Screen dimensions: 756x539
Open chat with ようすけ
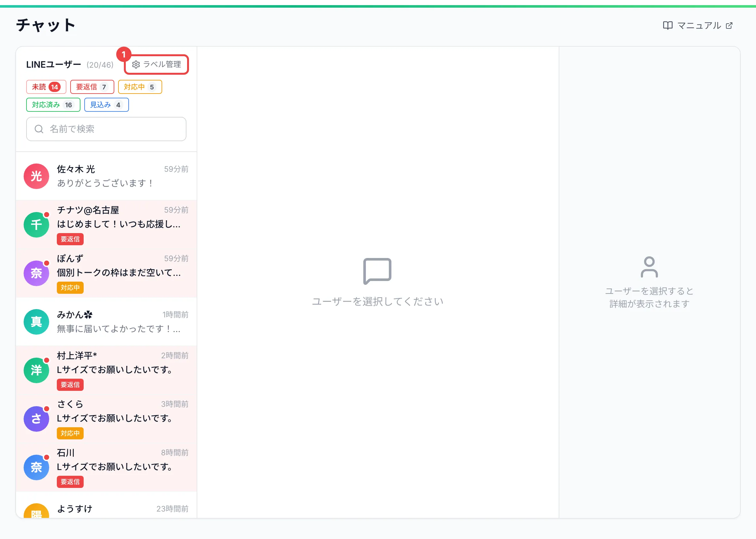[106, 505]
